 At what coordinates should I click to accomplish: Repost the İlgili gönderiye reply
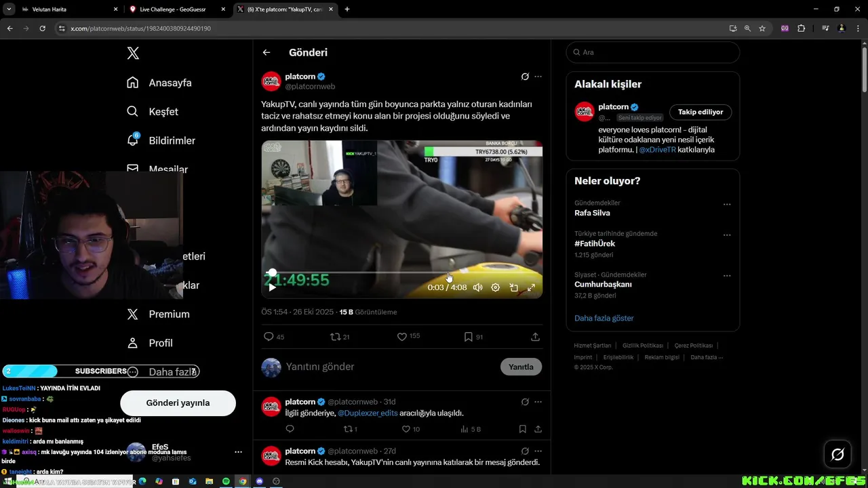350,429
